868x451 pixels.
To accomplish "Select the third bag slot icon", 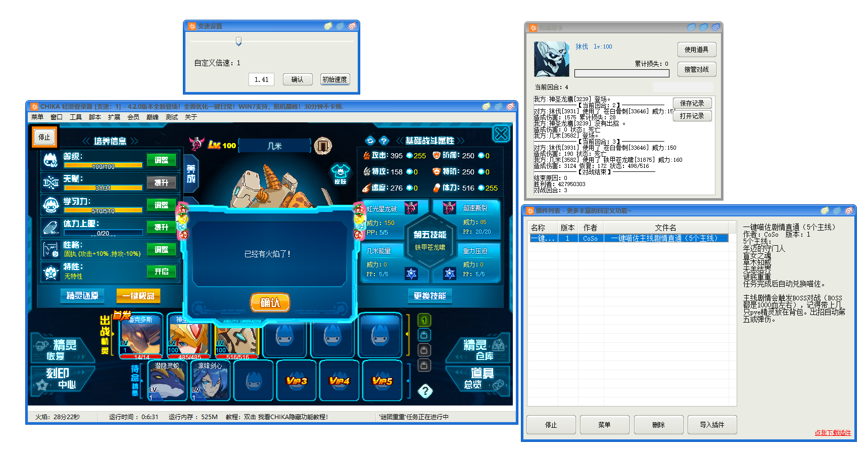I will click(x=424, y=350).
